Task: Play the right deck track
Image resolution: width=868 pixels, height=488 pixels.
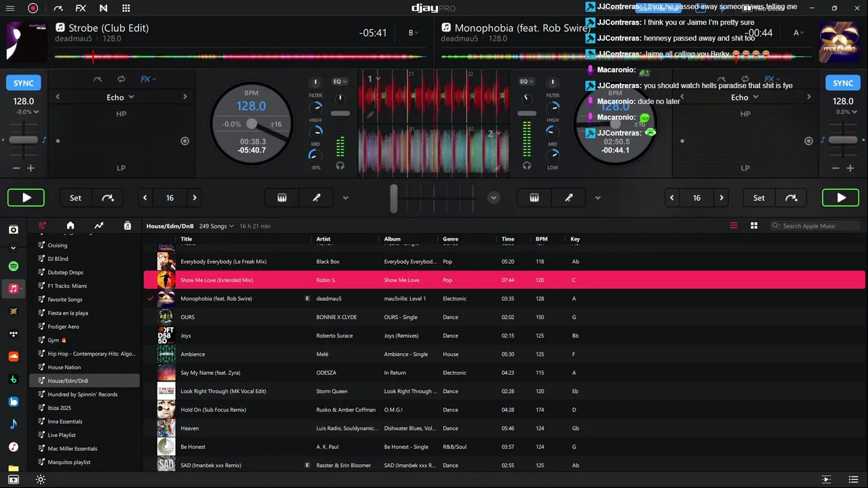Action: [841, 198]
